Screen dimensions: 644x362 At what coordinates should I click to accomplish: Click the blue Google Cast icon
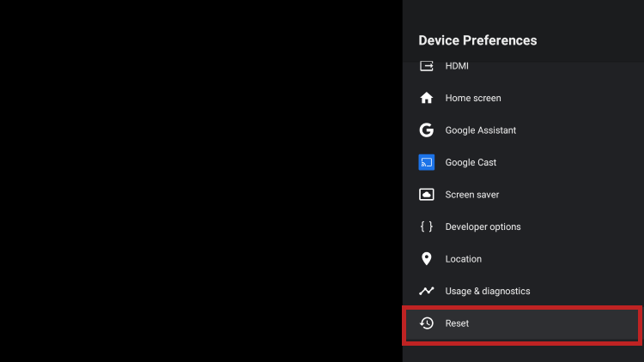point(426,162)
